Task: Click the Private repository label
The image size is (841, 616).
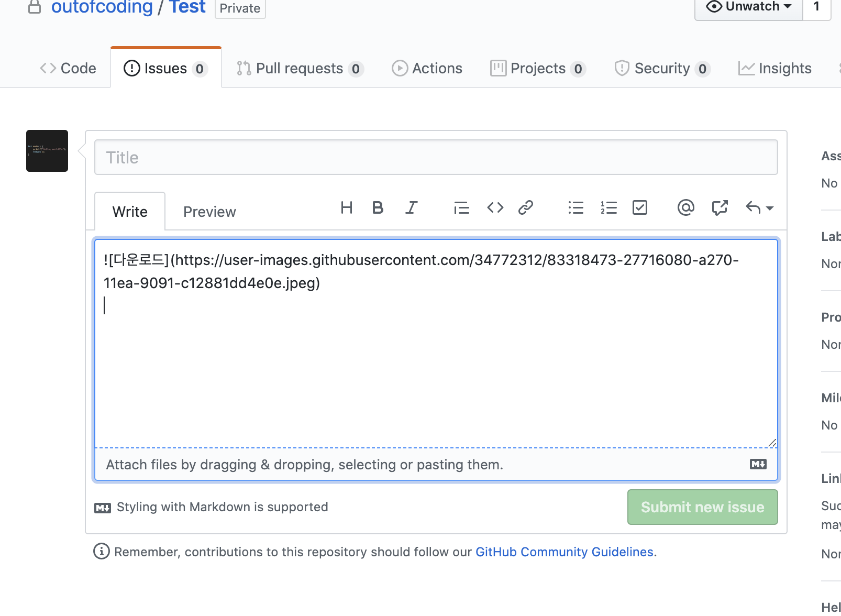Action: click(240, 8)
